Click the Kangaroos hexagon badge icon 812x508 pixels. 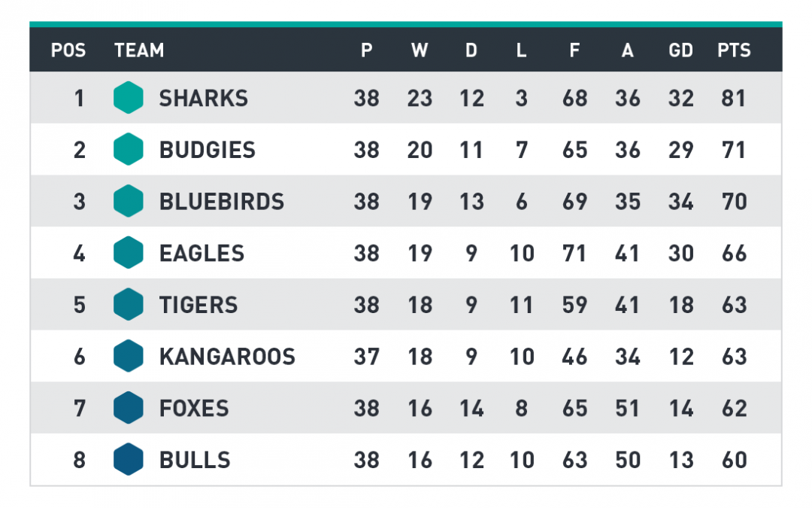click(x=129, y=355)
